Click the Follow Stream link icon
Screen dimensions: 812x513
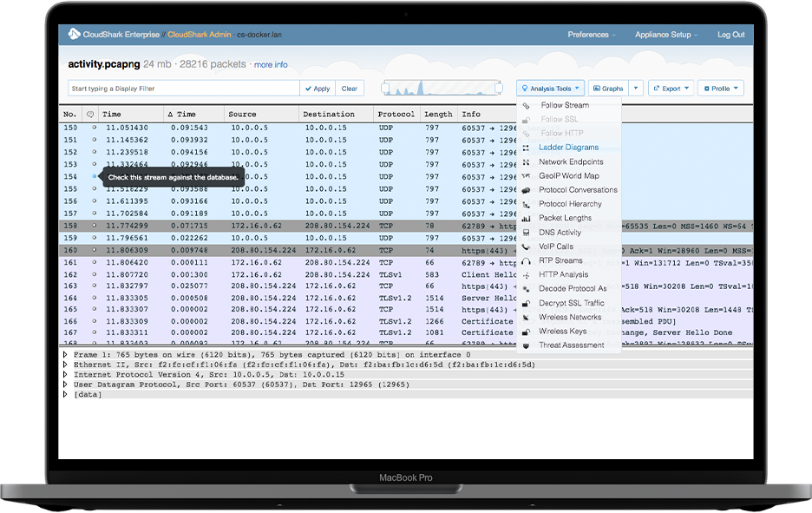tap(526, 106)
